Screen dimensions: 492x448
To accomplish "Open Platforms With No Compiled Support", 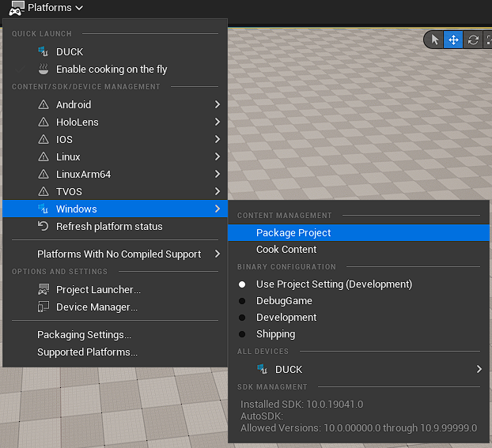I will tap(115, 254).
